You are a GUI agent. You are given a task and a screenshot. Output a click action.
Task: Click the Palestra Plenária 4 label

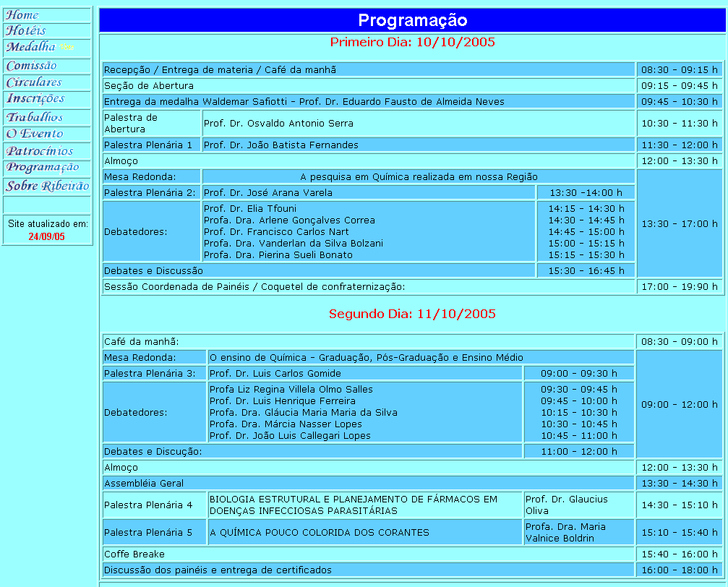point(148,505)
